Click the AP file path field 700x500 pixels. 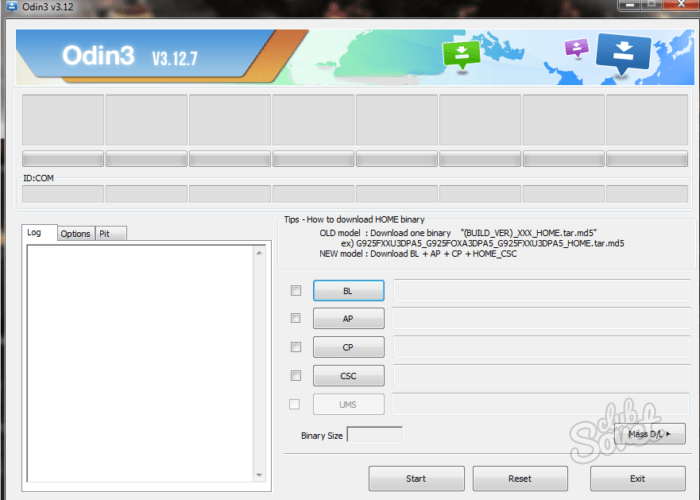[x=542, y=318]
